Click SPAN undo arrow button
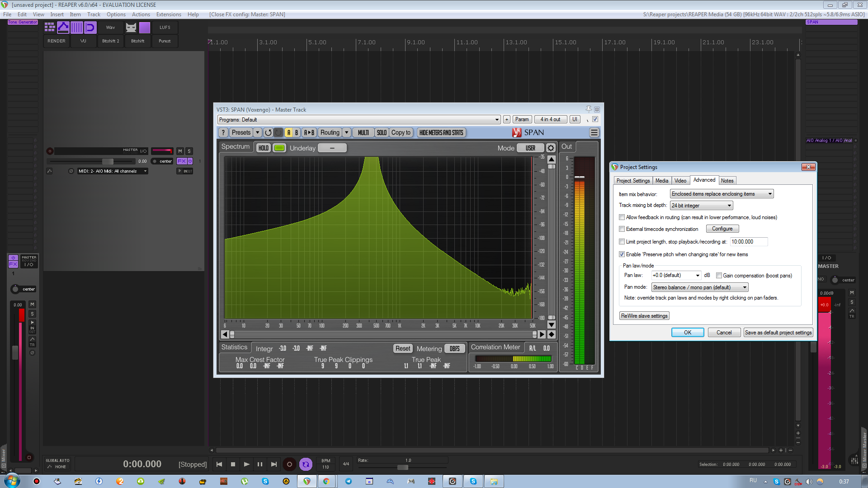The height and width of the screenshot is (488, 868). (268, 132)
